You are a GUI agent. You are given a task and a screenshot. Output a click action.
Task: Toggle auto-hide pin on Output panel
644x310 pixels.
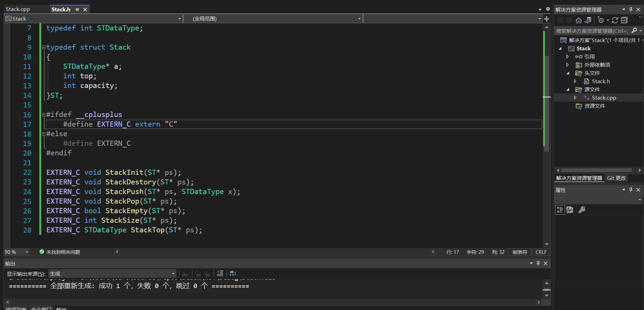pos(538,263)
